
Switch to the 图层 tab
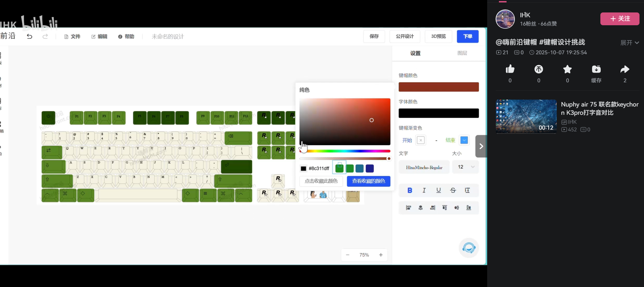tap(462, 53)
